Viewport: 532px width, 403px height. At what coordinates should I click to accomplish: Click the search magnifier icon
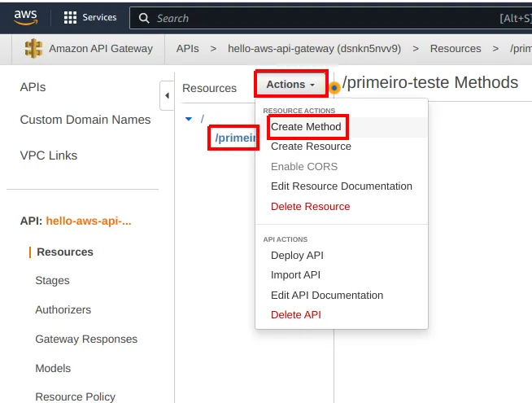coord(144,18)
